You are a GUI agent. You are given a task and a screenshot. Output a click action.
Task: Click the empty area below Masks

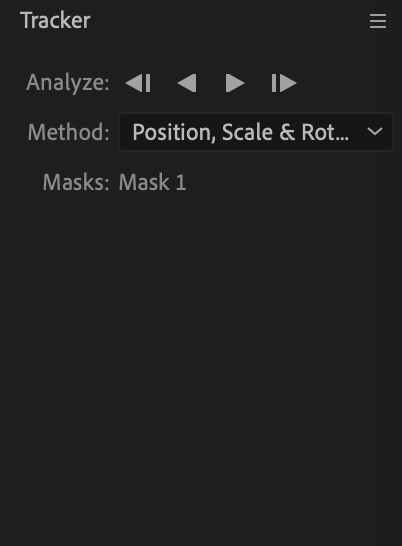201,366
